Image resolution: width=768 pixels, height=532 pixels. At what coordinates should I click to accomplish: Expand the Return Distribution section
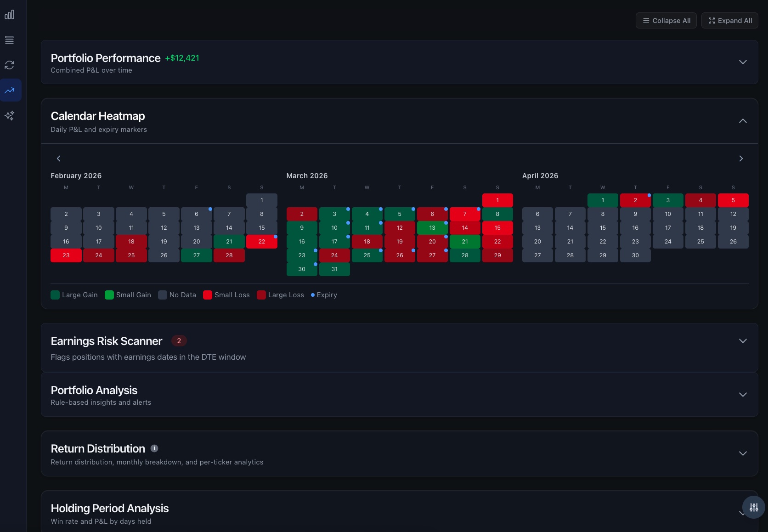point(743,453)
